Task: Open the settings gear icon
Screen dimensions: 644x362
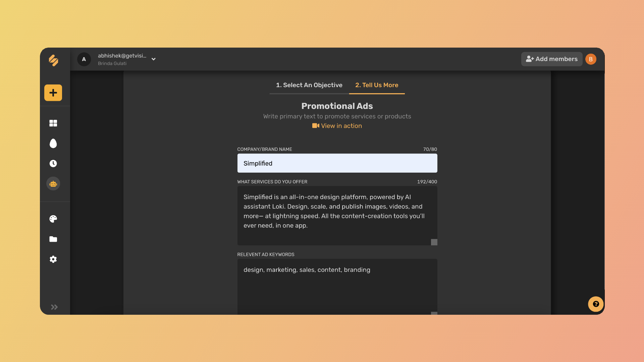Action: pos(53,259)
